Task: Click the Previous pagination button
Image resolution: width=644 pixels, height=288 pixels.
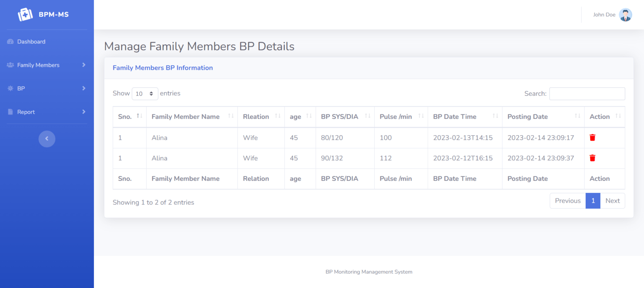Action: tap(567, 201)
